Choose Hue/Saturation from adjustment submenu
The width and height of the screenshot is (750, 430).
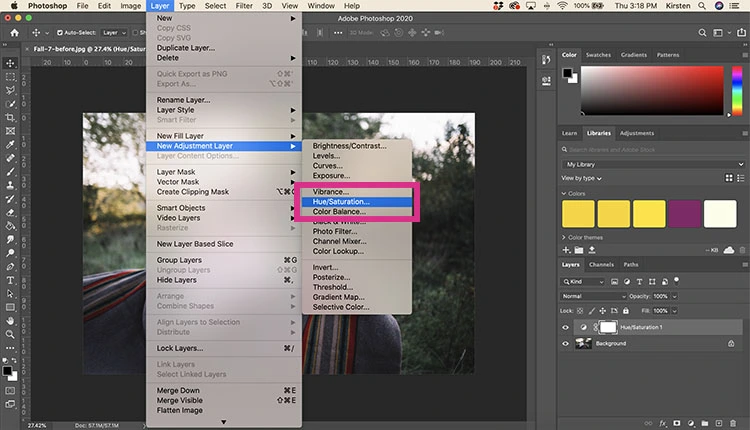357,202
